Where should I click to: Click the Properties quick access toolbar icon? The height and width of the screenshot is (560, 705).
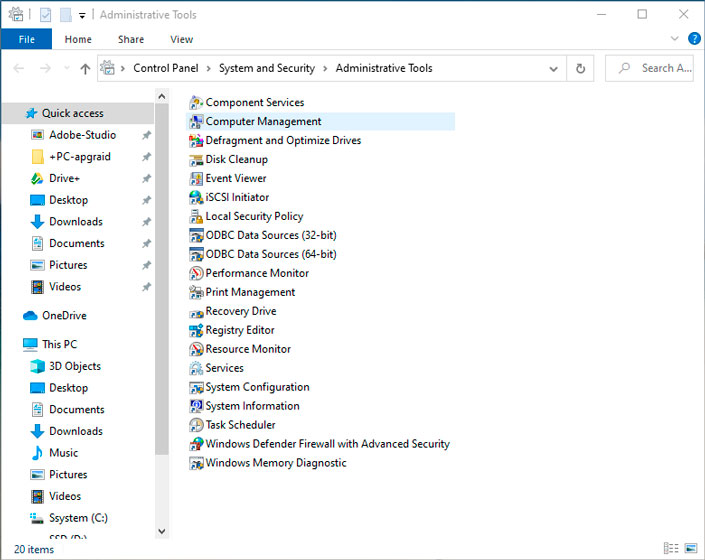click(x=45, y=15)
